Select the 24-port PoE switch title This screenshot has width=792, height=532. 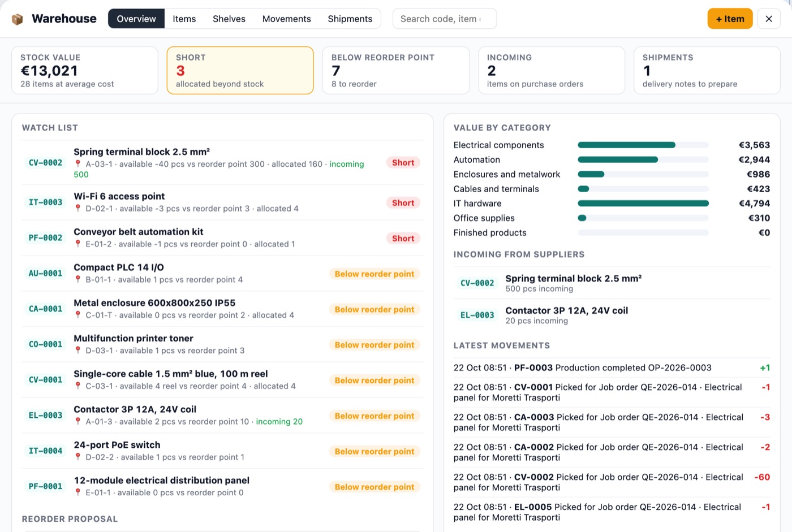(117, 445)
